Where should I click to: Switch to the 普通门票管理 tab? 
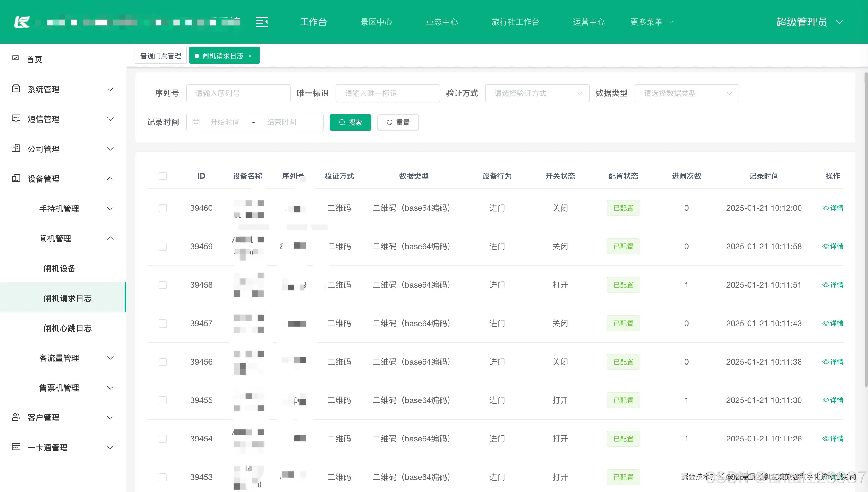coord(160,56)
